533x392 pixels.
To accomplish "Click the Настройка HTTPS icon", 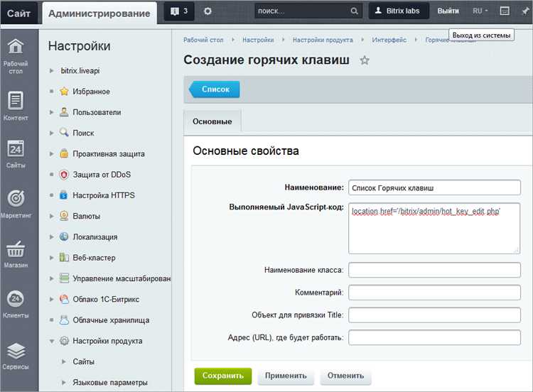I will click(x=64, y=195).
